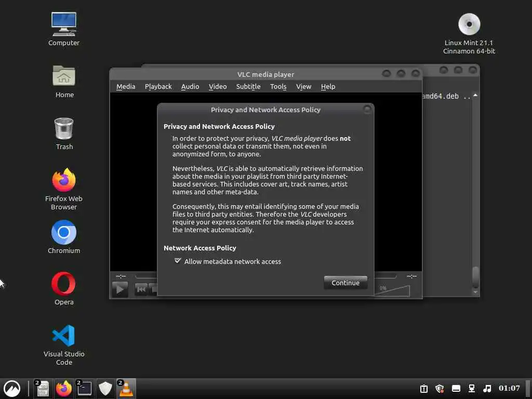Maximize the terminal window behind VLC
This screenshot has height=399, width=532.
[x=458, y=70]
